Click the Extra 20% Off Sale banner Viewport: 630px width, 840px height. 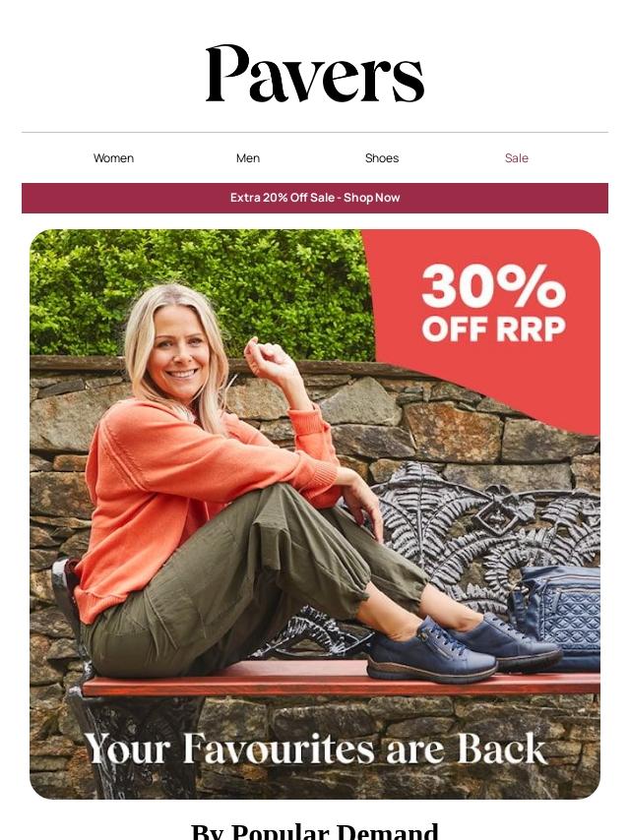tap(315, 198)
